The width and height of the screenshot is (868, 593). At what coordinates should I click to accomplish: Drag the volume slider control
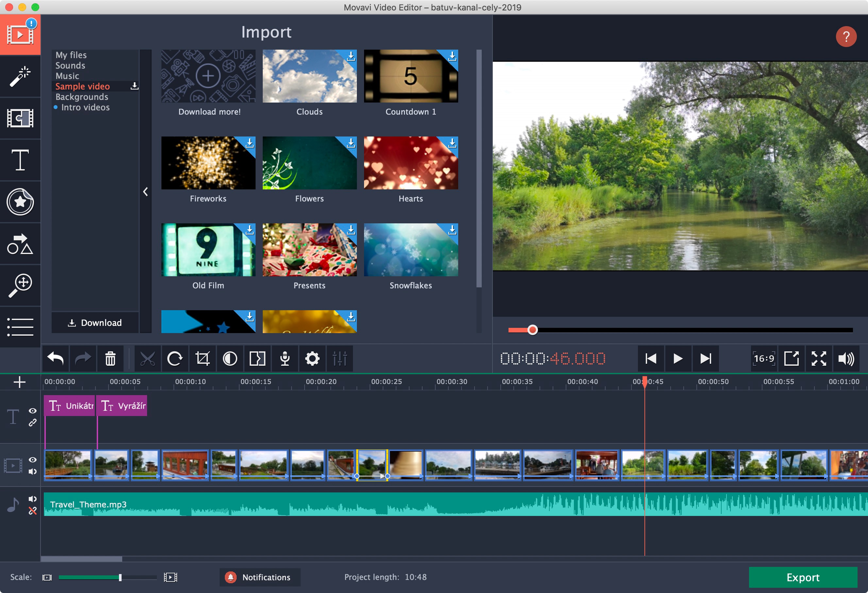coord(533,329)
